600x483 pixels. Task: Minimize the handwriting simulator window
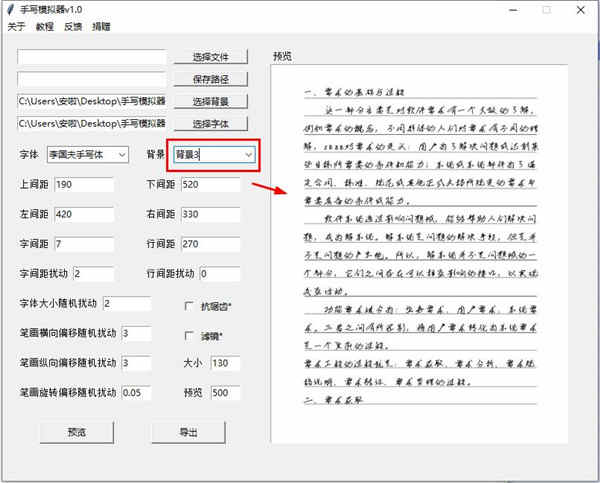click(x=513, y=10)
